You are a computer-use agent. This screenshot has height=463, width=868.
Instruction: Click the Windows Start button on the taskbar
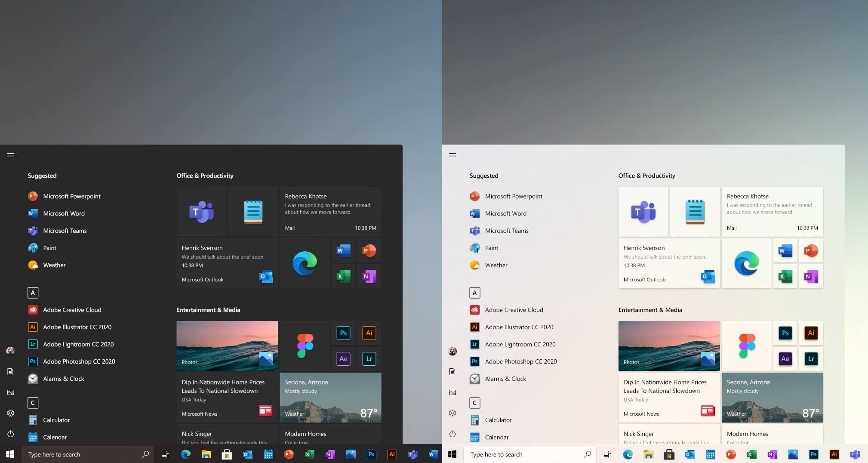tap(9, 454)
